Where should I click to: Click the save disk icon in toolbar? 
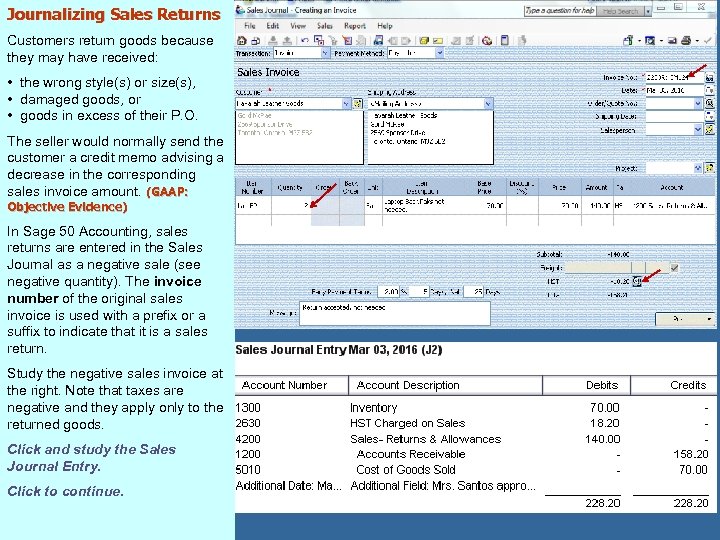(378, 40)
